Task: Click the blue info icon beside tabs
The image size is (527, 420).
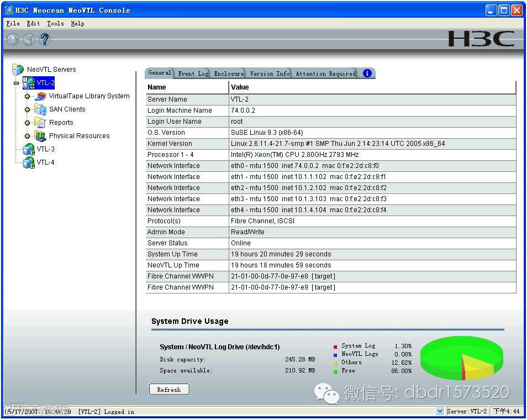Action: tap(367, 73)
